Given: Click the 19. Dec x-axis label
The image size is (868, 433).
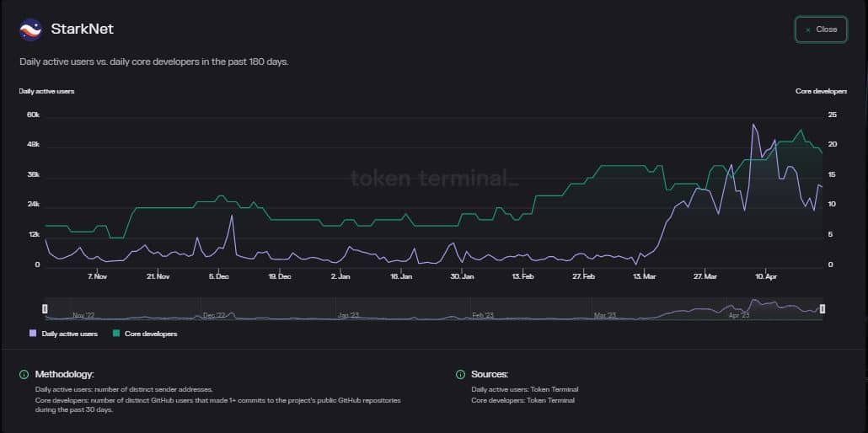Looking at the screenshot, I should (280, 275).
